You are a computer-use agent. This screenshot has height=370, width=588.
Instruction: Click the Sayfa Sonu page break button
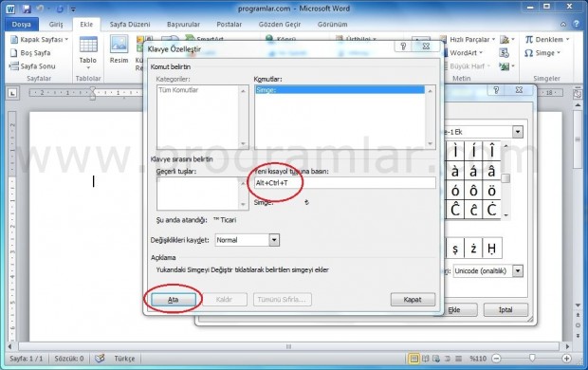point(32,66)
